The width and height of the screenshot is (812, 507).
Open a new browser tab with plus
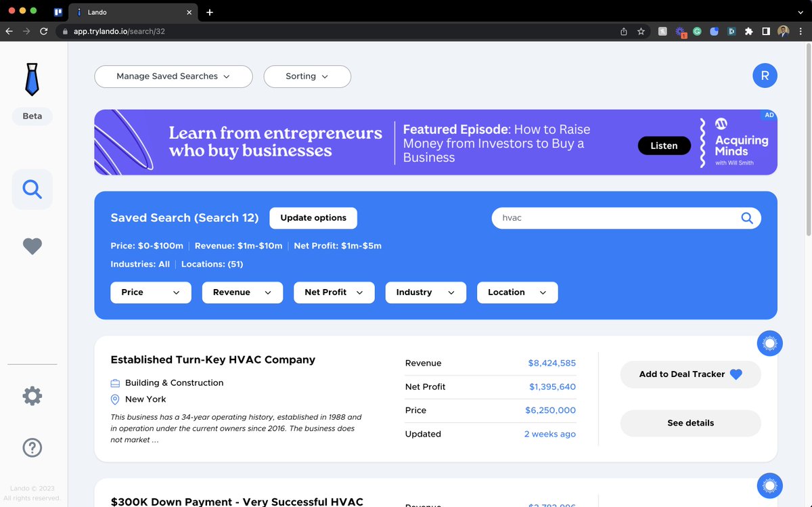click(x=210, y=12)
